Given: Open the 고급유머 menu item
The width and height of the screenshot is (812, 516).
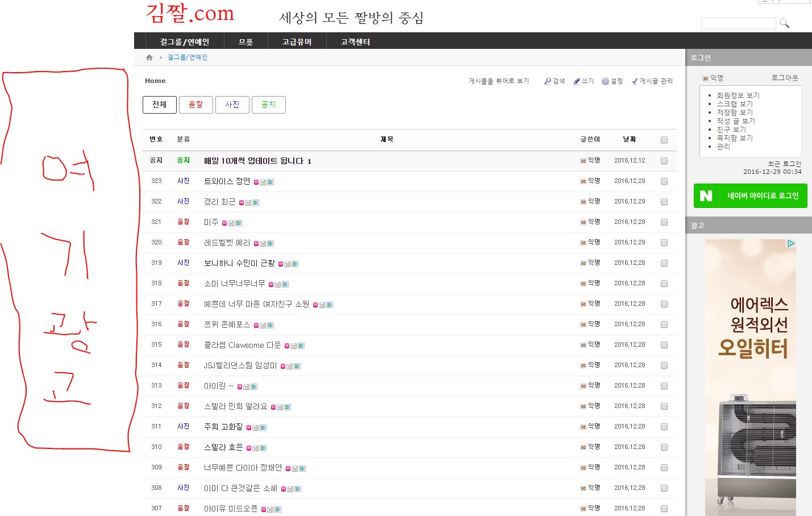Looking at the screenshot, I should [x=297, y=41].
